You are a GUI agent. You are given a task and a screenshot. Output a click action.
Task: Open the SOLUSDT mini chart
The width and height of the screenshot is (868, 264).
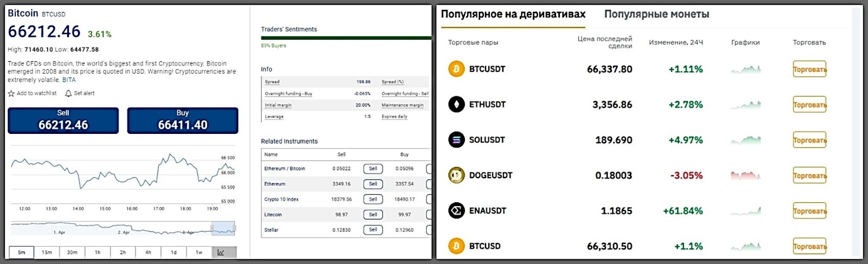point(746,140)
